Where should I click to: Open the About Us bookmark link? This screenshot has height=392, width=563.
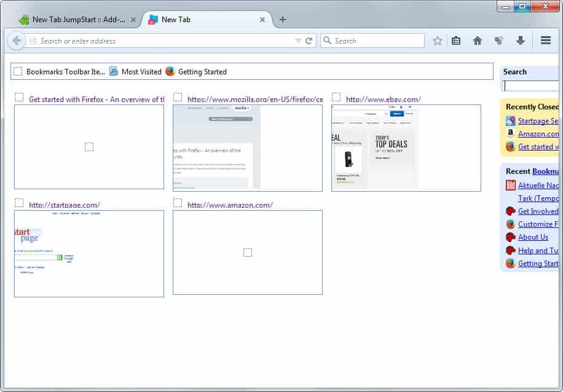(x=533, y=237)
